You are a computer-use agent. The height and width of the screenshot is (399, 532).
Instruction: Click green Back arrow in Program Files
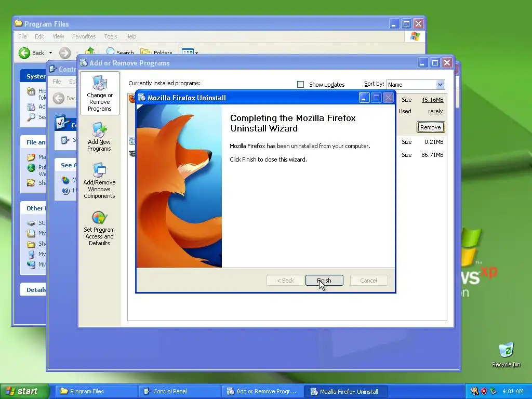24,53
